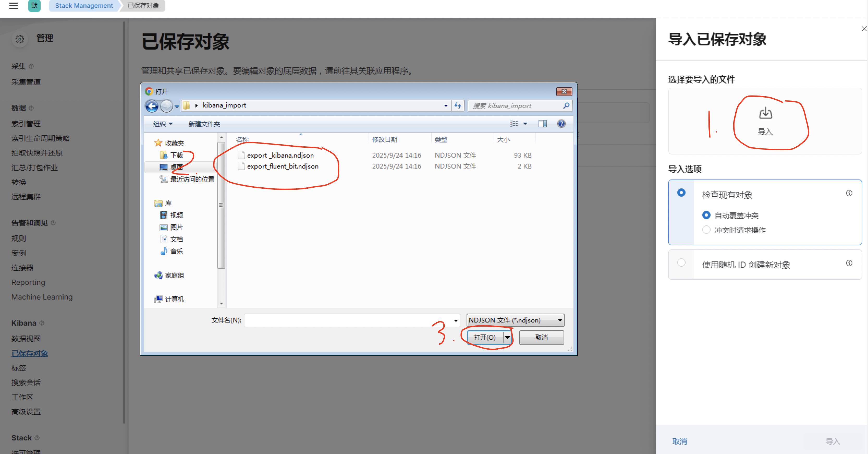Click the back arrow in file dialog
The width and height of the screenshot is (868, 454).
click(x=152, y=106)
